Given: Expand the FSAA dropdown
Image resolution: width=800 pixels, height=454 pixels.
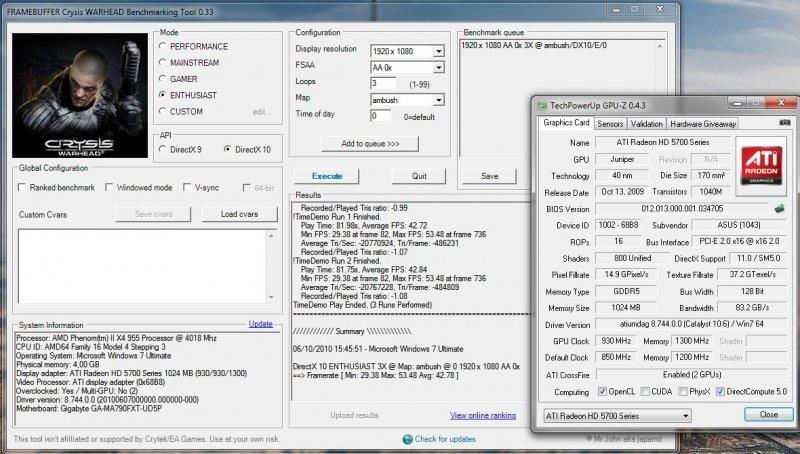Looking at the screenshot, I should (x=438, y=67).
